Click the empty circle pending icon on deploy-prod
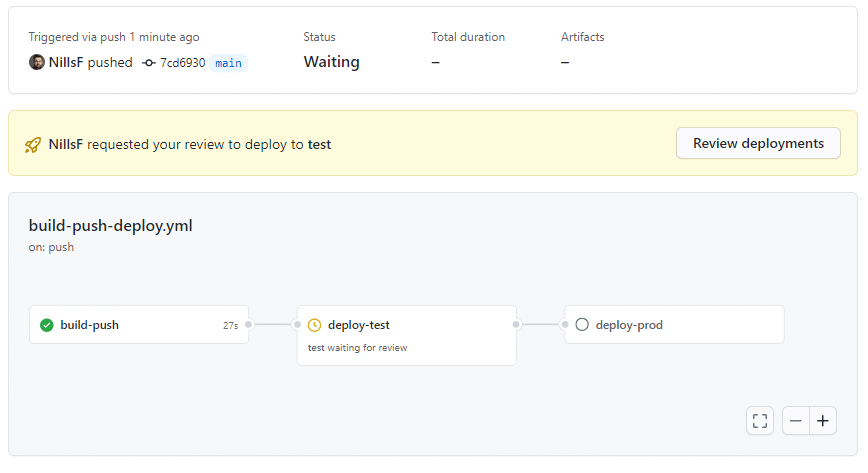The width and height of the screenshot is (868, 473). tap(582, 325)
